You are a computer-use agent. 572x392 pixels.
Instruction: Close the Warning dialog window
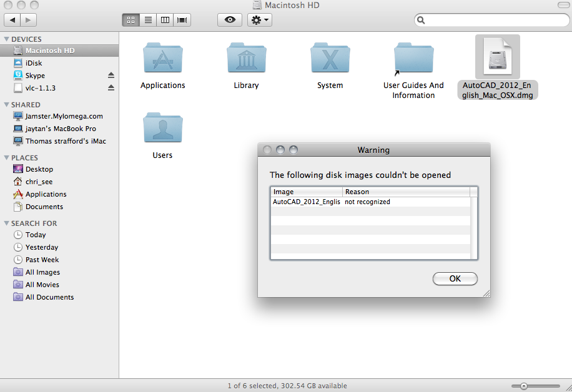tap(267, 150)
